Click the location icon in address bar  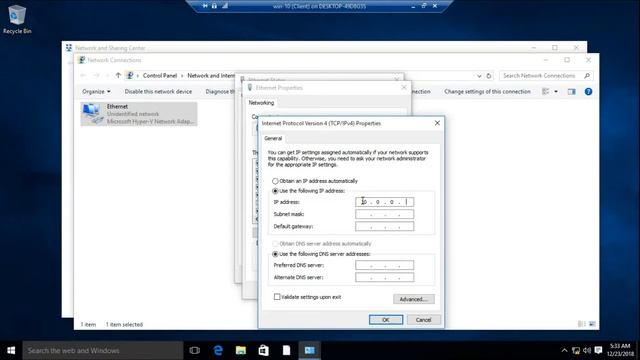(130, 76)
